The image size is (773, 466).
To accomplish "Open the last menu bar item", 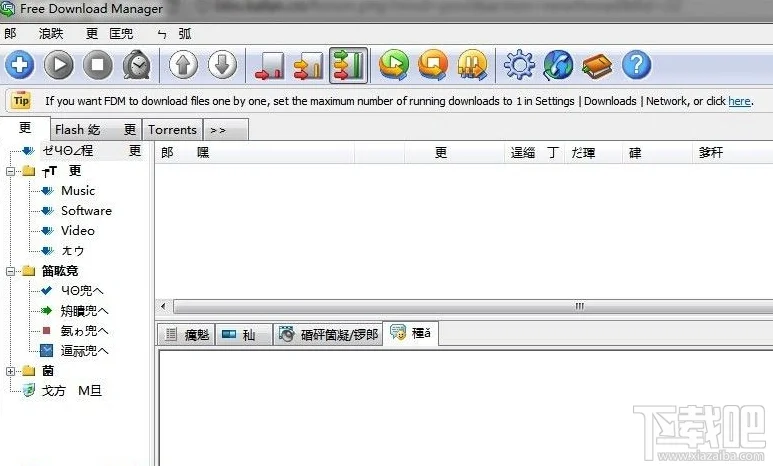I will pos(185,34).
